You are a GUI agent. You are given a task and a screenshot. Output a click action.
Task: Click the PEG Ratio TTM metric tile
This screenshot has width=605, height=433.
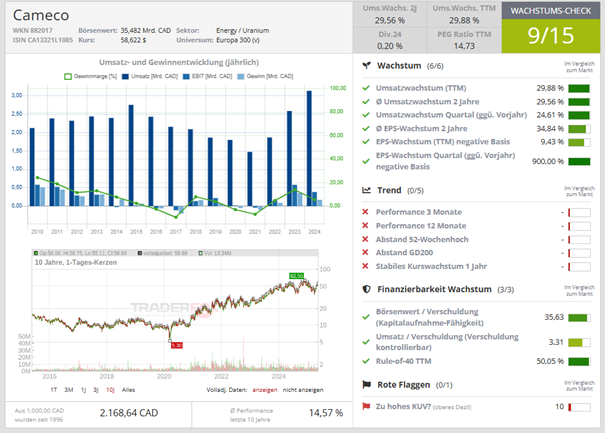click(x=464, y=40)
